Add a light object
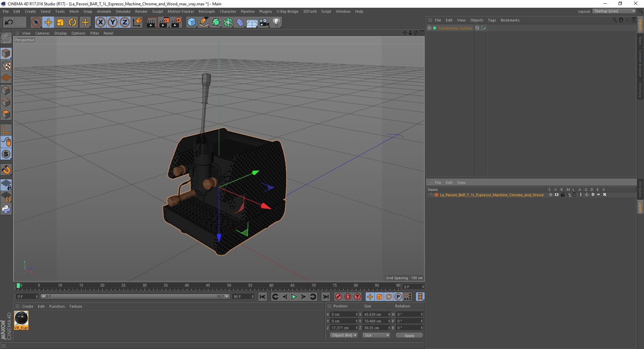 click(x=276, y=22)
